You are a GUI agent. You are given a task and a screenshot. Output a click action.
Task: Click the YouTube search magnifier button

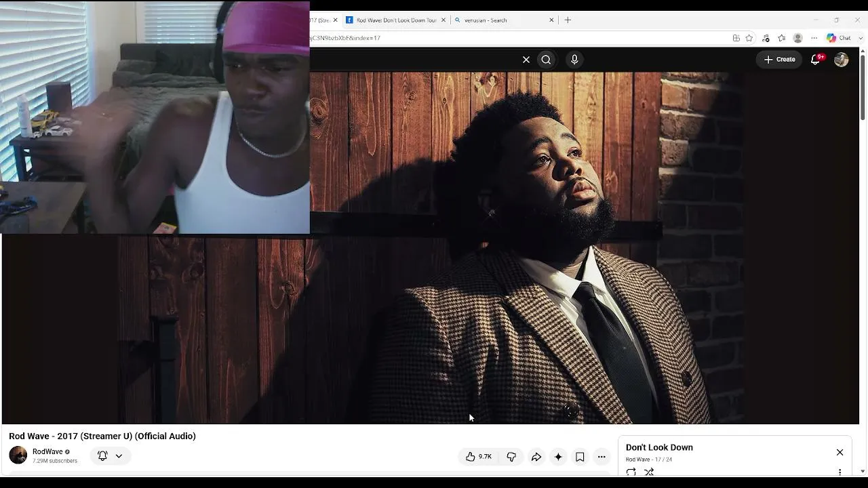click(546, 60)
